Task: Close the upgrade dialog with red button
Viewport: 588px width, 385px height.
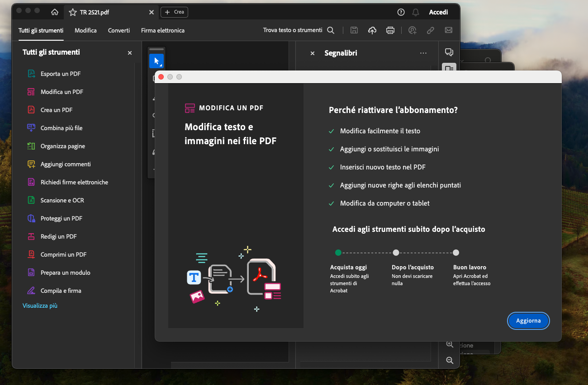Action: coord(161,77)
